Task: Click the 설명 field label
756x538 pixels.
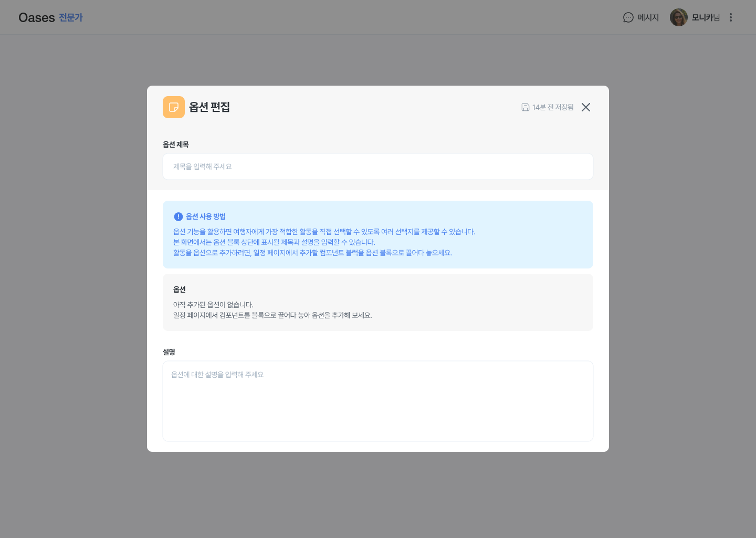Action: pyautogui.click(x=169, y=352)
